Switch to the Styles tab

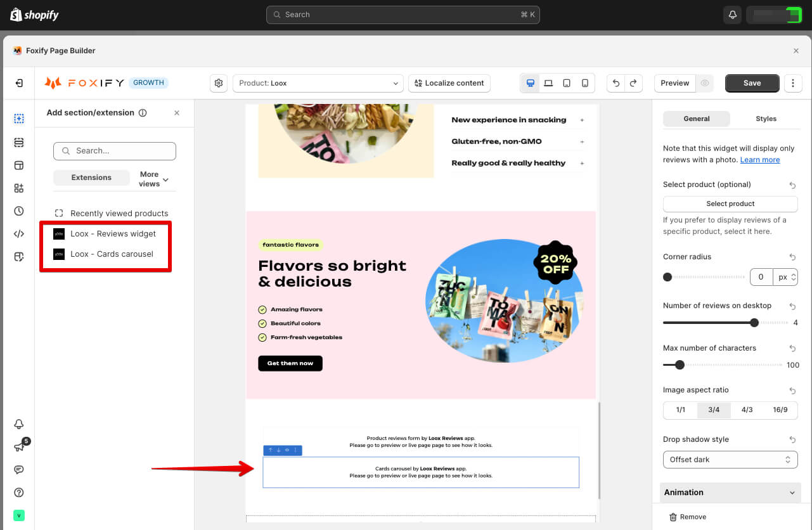tap(766, 119)
